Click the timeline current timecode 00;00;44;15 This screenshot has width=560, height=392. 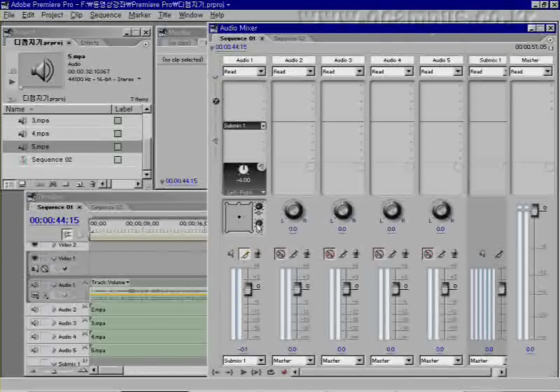(x=55, y=220)
